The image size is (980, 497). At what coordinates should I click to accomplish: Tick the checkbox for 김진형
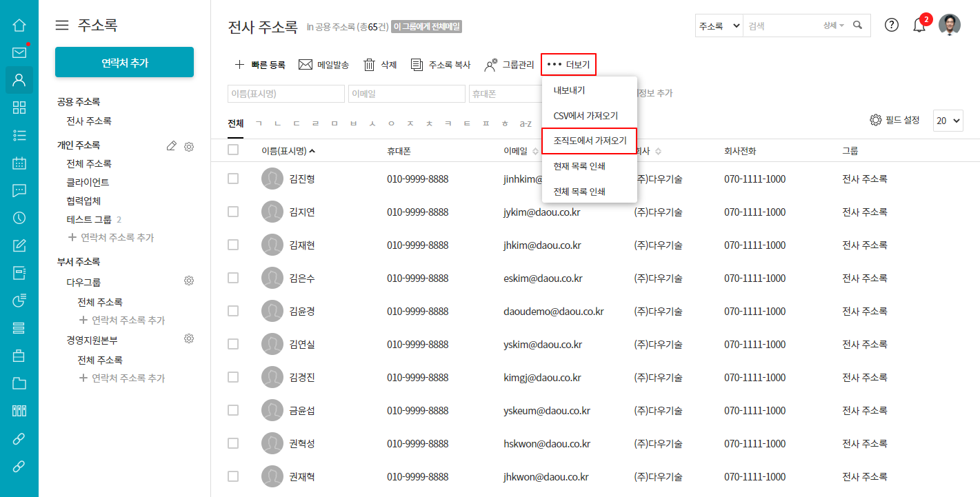(x=233, y=179)
